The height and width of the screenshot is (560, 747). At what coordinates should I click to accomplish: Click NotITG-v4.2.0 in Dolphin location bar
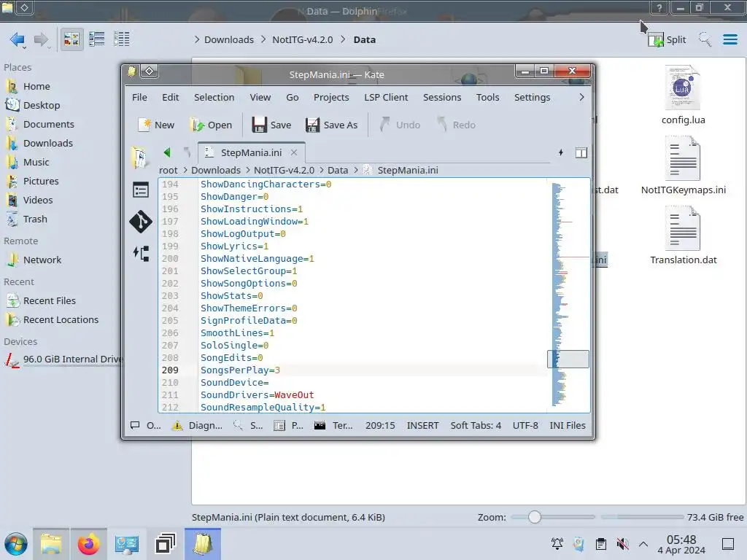pos(303,39)
